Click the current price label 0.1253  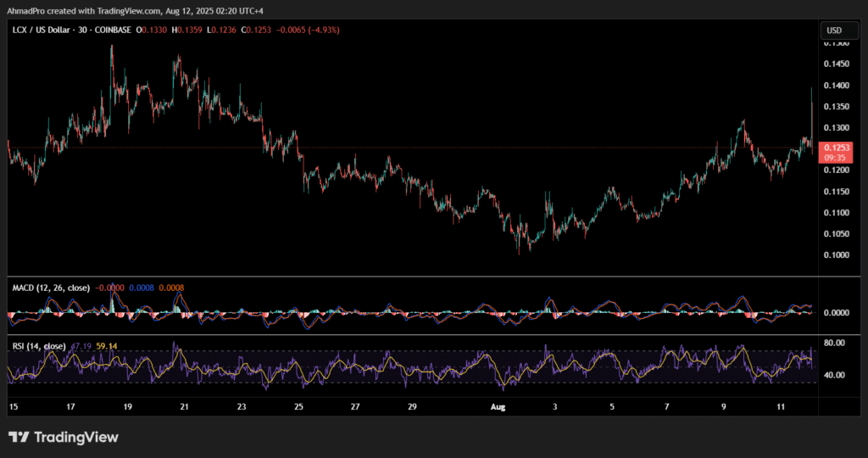(x=837, y=148)
